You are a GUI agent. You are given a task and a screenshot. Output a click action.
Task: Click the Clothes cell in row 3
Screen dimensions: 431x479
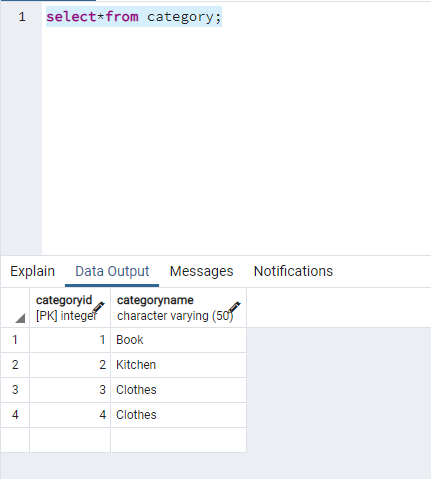(179, 390)
